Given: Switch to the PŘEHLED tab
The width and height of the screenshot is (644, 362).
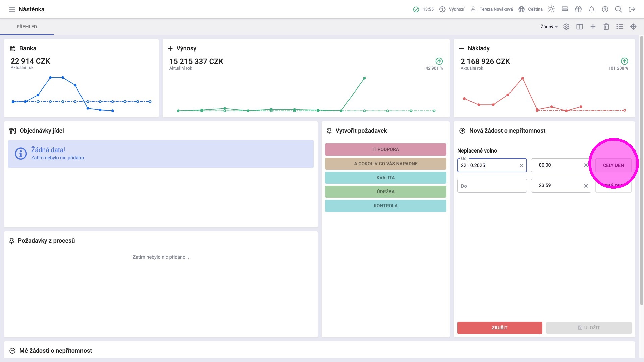Looking at the screenshot, I should (x=27, y=27).
